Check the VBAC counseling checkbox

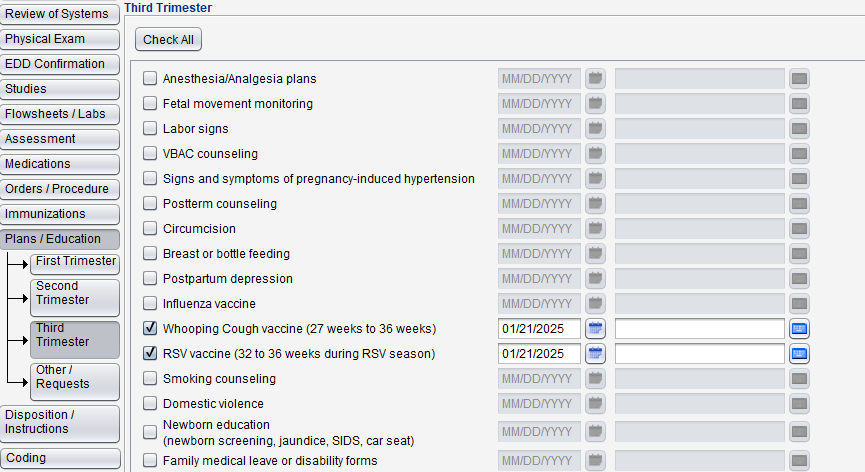(150, 153)
